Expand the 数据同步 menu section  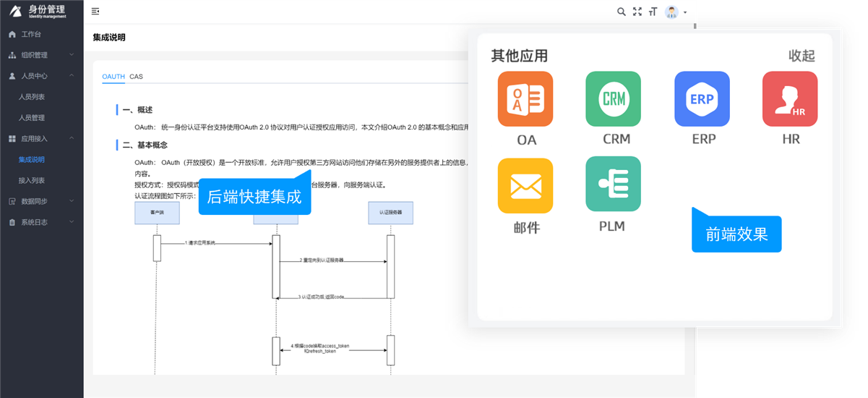42,201
